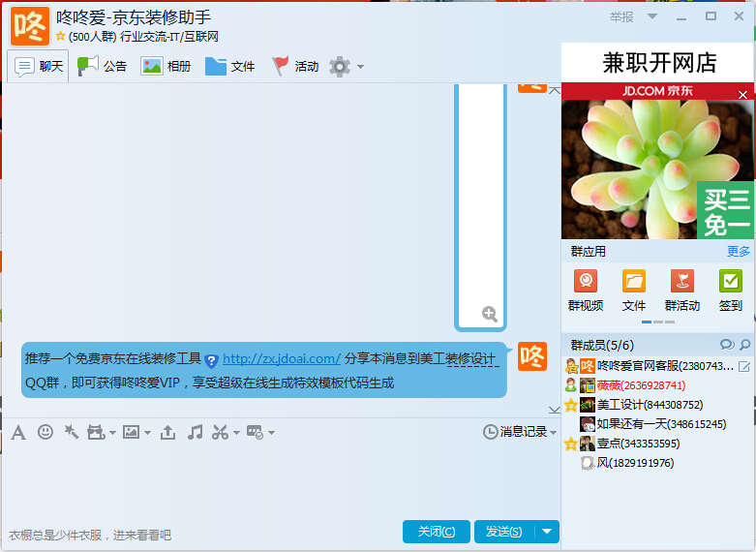Open the 签到 check-in app
The height and width of the screenshot is (552, 756).
click(731, 290)
